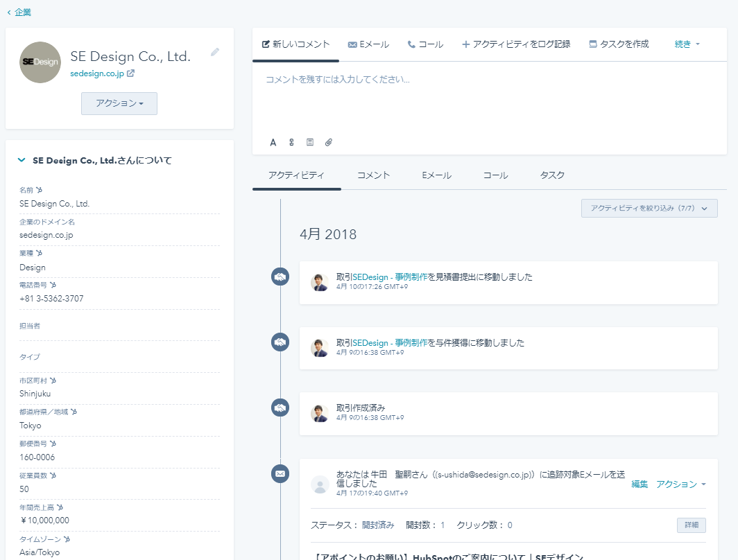Select the コール compose tab
This screenshot has height=560, width=738.
tap(425, 44)
